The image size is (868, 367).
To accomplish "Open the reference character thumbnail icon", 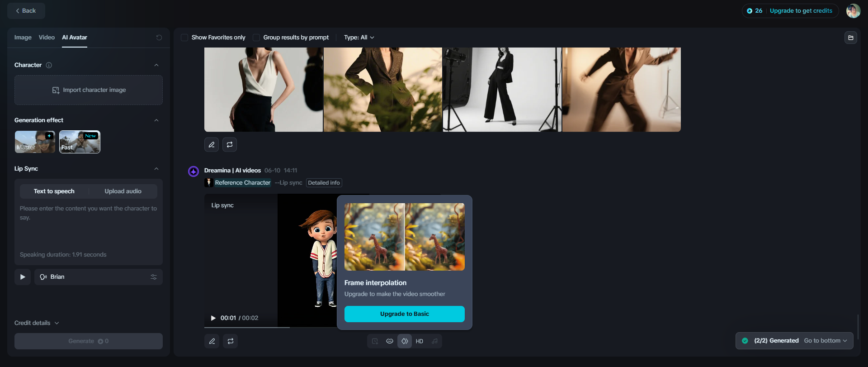I will (209, 183).
